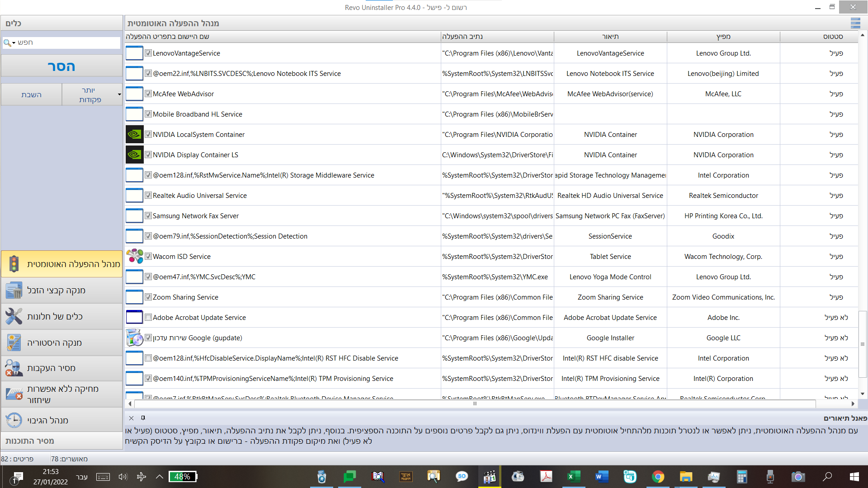Select the Session Detection row text
868x488 pixels.
pyautogui.click(x=230, y=236)
